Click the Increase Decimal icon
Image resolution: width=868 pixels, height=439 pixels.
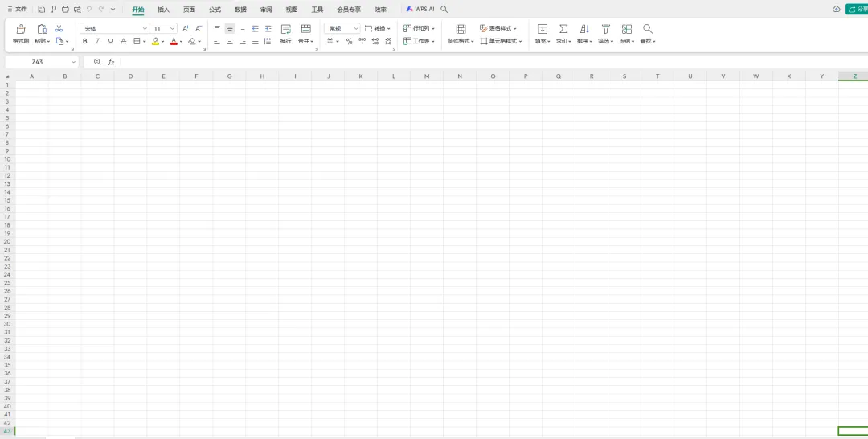pyautogui.click(x=375, y=42)
